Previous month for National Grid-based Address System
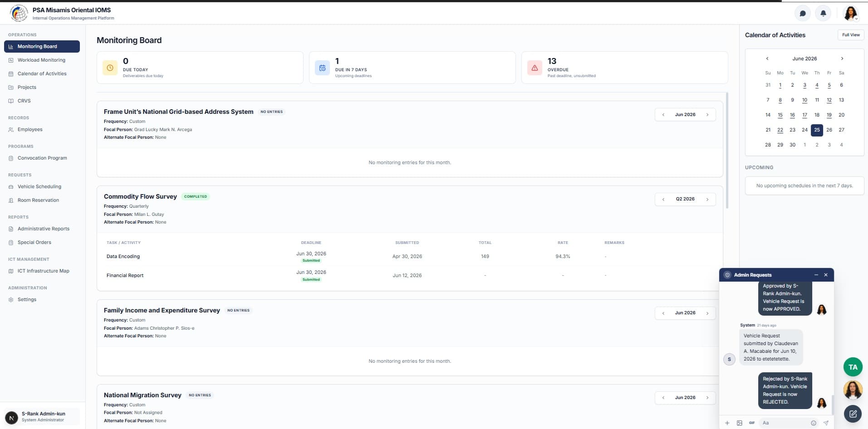 pos(663,115)
